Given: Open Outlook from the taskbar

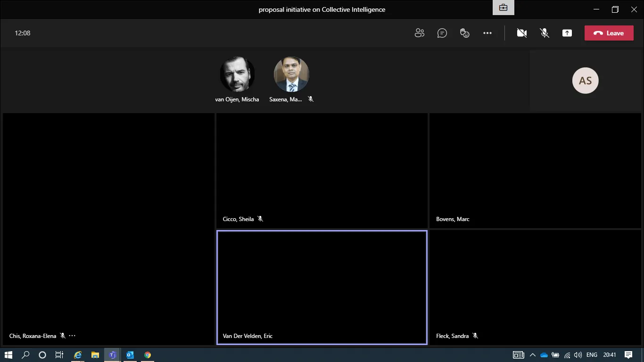Looking at the screenshot, I should pyautogui.click(x=130, y=354).
